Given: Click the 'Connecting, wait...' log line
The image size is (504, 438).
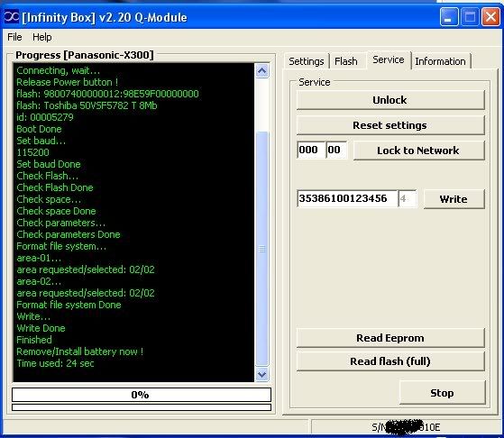Looking at the screenshot, I should [59, 70].
